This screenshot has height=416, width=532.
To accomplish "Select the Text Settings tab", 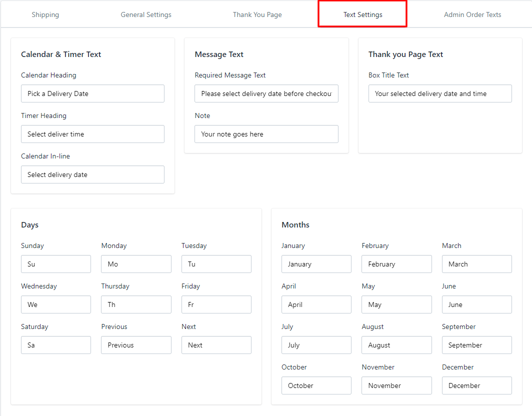I will coord(362,14).
